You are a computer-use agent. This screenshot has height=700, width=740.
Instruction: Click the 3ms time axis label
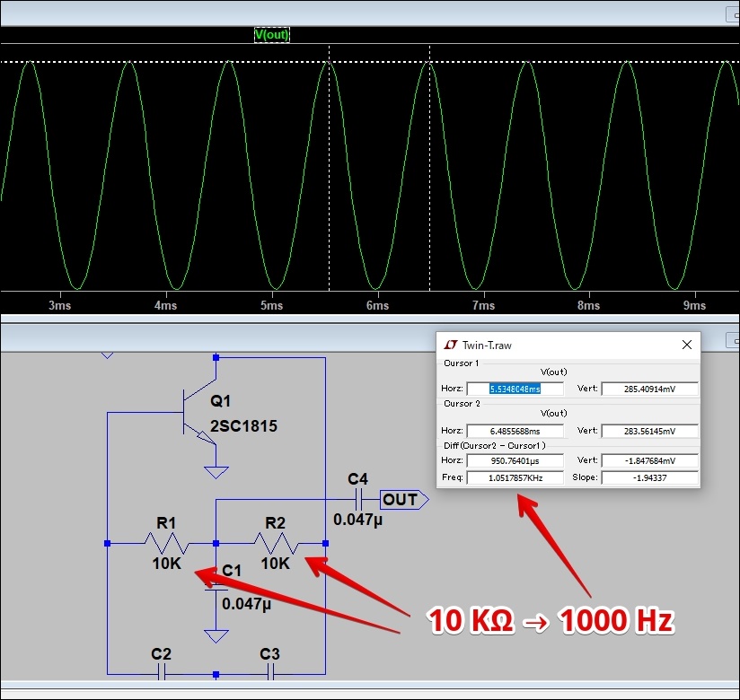tap(60, 306)
